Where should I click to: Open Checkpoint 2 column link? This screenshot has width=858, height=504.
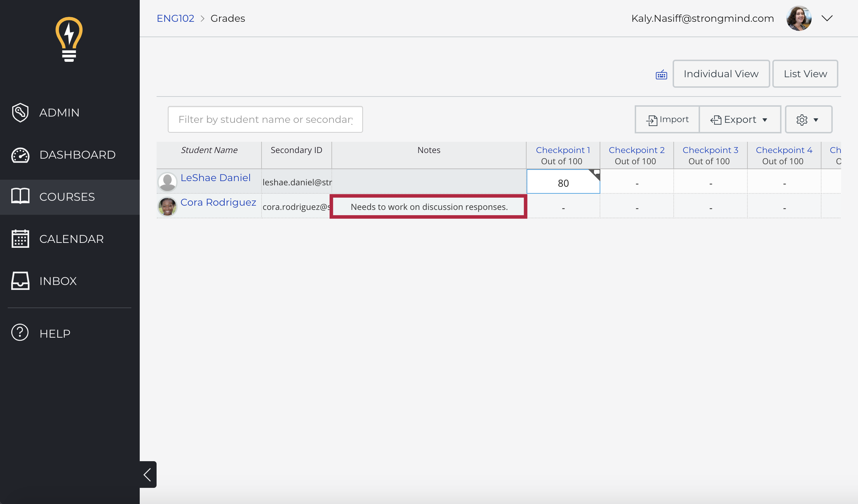coord(636,150)
